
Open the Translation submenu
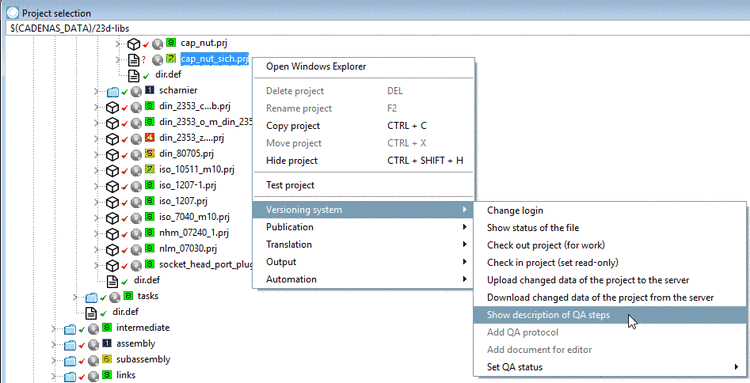point(363,244)
